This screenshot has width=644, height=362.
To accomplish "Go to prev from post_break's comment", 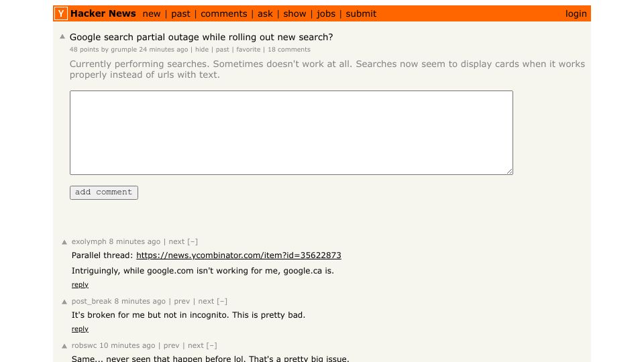I will coord(182,301).
